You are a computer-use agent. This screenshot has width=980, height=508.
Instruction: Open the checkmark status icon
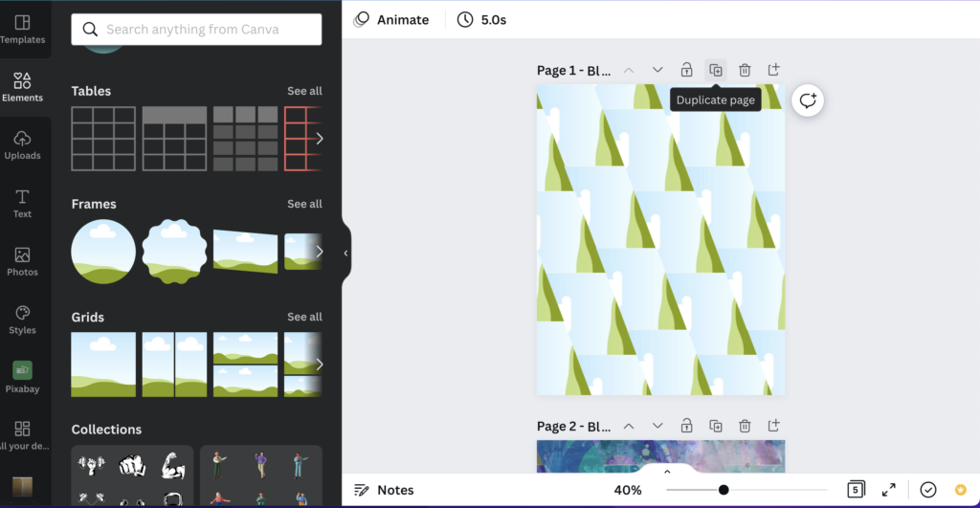pyautogui.click(x=928, y=490)
